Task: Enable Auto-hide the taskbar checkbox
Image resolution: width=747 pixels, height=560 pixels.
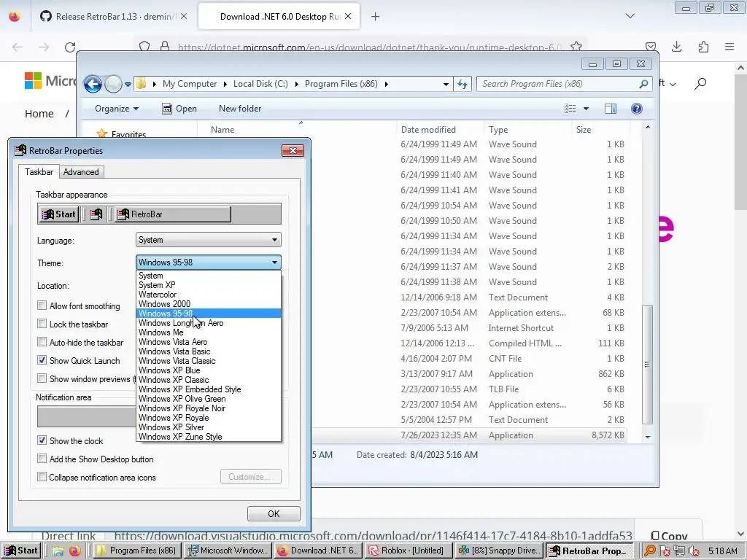Action: [42, 342]
